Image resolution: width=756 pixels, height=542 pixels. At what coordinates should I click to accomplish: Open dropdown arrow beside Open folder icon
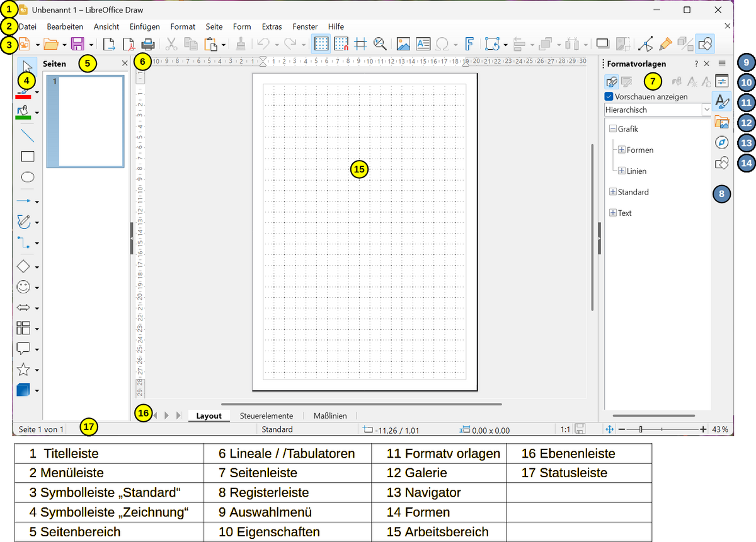(x=64, y=45)
